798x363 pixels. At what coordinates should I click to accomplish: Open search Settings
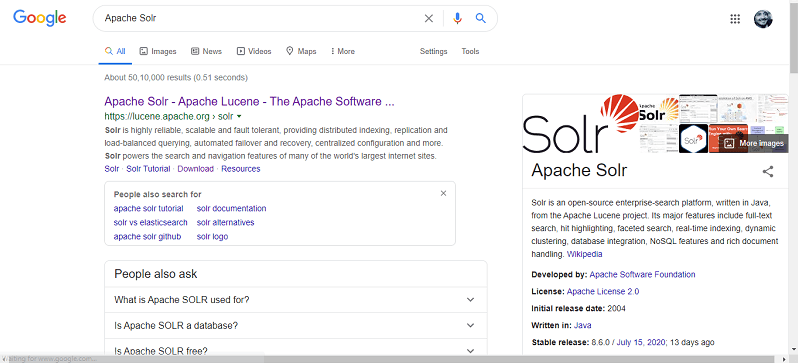tap(434, 51)
